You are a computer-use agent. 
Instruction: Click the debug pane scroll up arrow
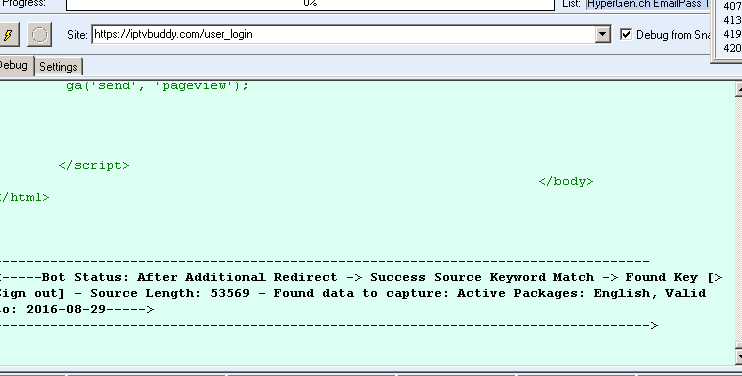pos(738,89)
